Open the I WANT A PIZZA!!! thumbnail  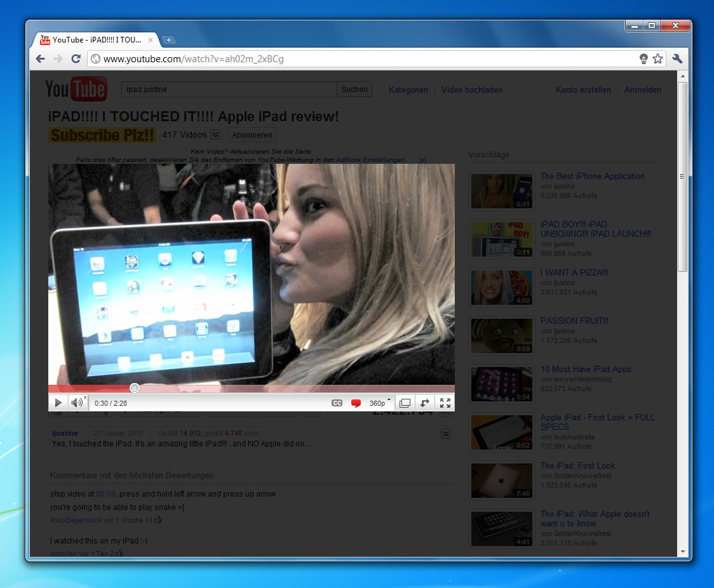tap(501, 288)
